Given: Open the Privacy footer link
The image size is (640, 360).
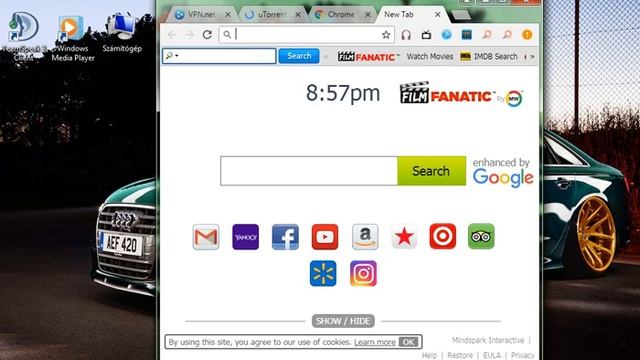Looking at the screenshot, I should 522,356.
